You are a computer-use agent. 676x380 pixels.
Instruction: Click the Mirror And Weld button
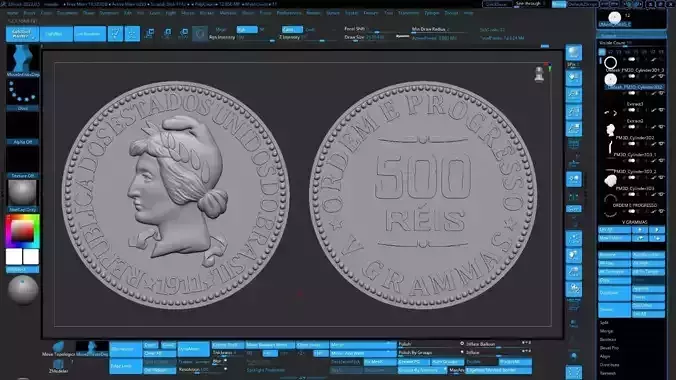click(x=363, y=353)
